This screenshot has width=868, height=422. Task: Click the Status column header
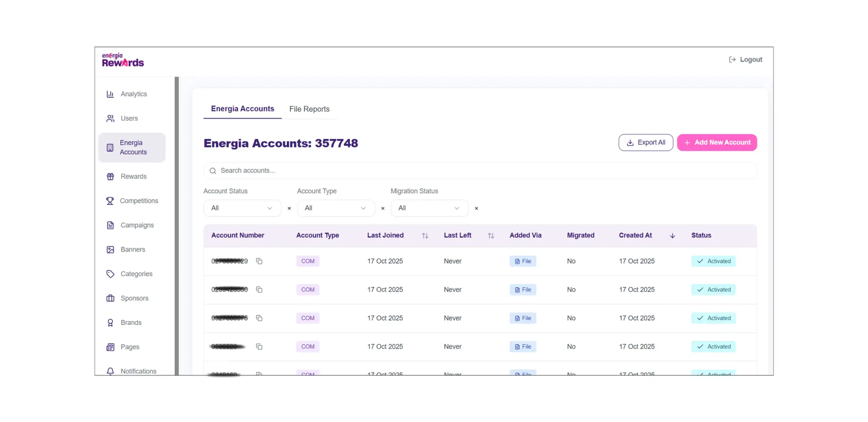(x=701, y=235)
